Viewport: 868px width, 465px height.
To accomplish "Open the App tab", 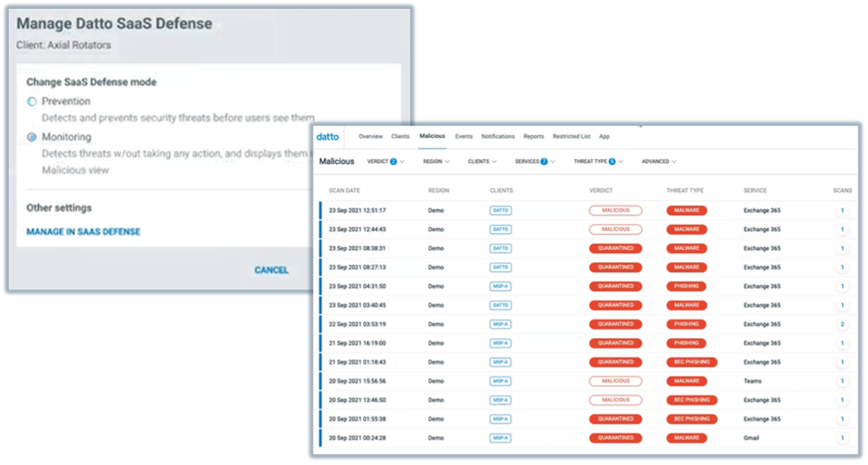I will point(604,136).
